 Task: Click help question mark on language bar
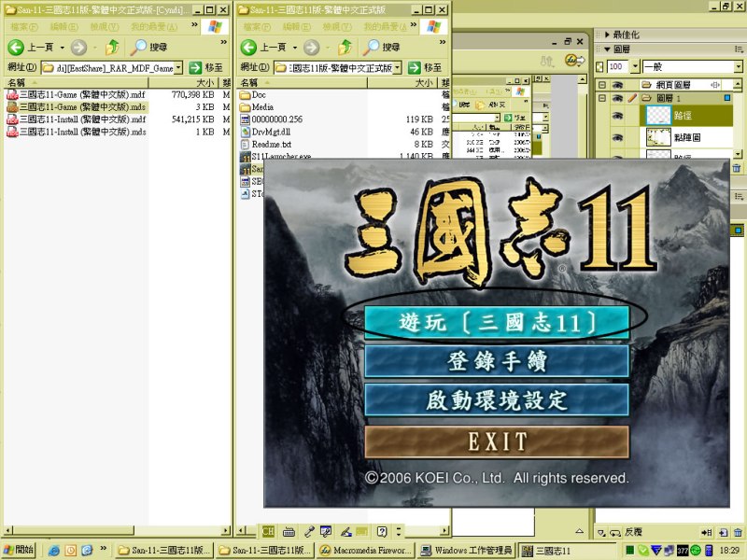pyautogui.click(x=382, y=531)
